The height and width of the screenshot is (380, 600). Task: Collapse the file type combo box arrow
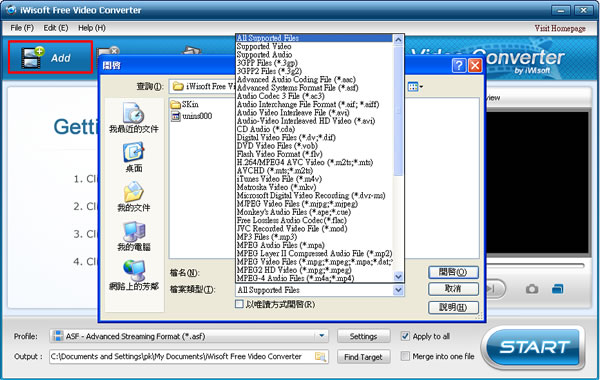pos(398,290)
